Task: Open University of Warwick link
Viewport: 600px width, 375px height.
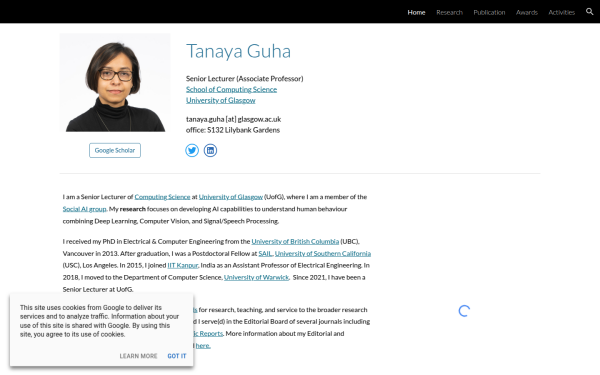Action: (x=256, y=277)
